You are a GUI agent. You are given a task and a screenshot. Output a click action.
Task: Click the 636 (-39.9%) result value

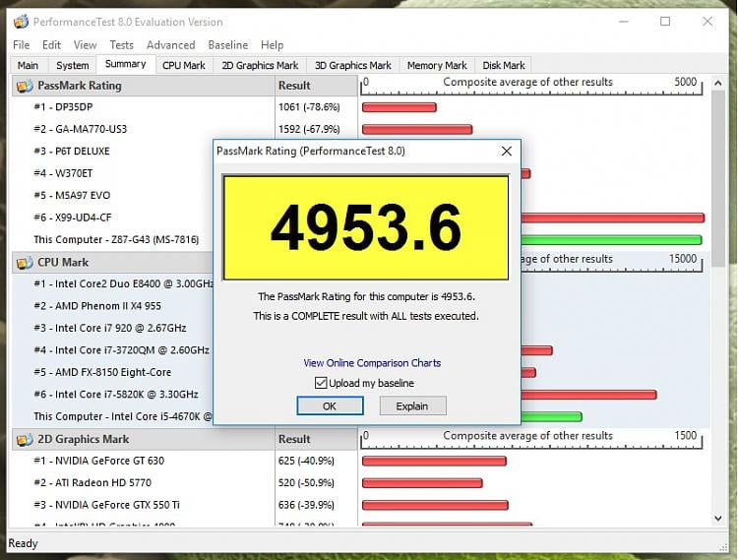[306, 506]
